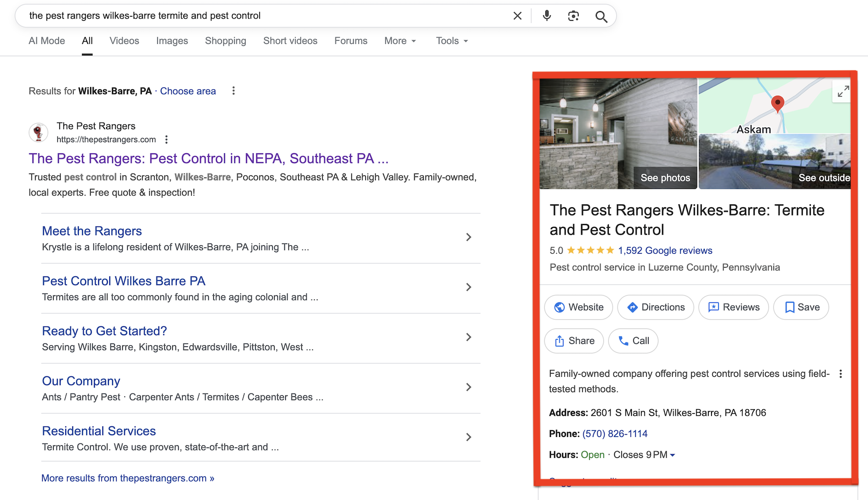
Task: Click The Pest Rangers favicon logo
Action: (x=39, y=132)
